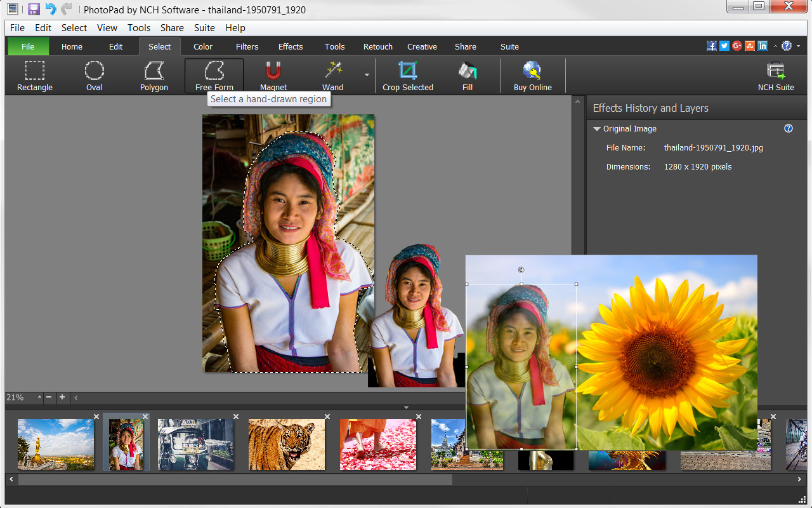The image size is (812, 508).
Task: Click the Twitter share icon
Action: 724,46
